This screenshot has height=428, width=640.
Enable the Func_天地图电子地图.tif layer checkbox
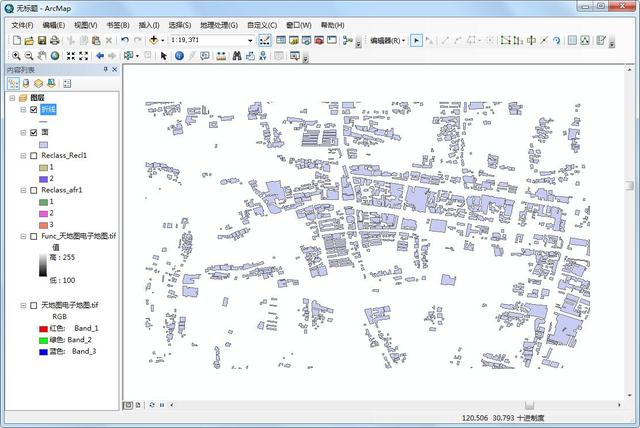coord(34,236)
